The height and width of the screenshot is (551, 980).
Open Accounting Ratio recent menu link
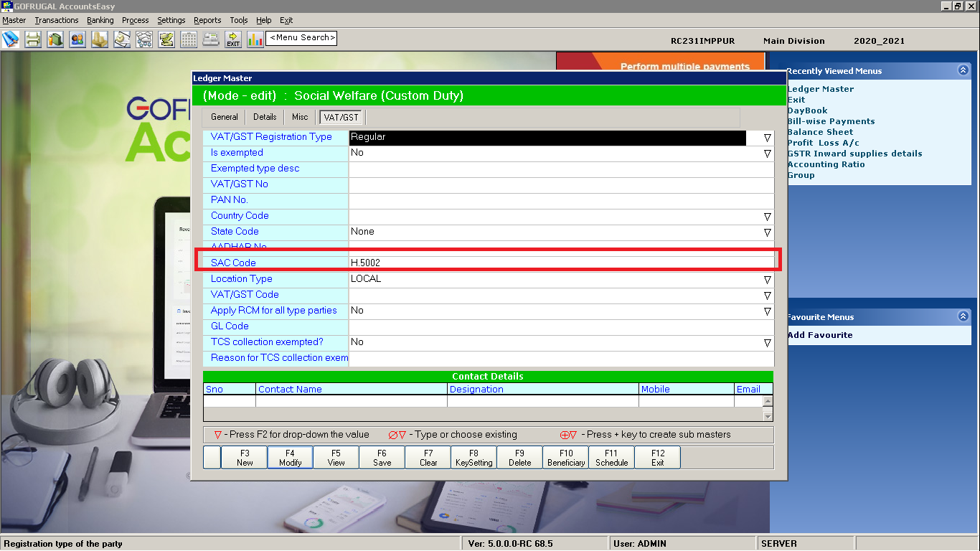826,164
